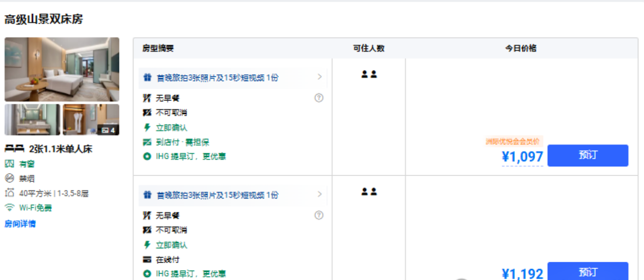Screen dimensions: 644x280
Task: Click question mark help icon in second offer
Action: (x=319, y=215)
